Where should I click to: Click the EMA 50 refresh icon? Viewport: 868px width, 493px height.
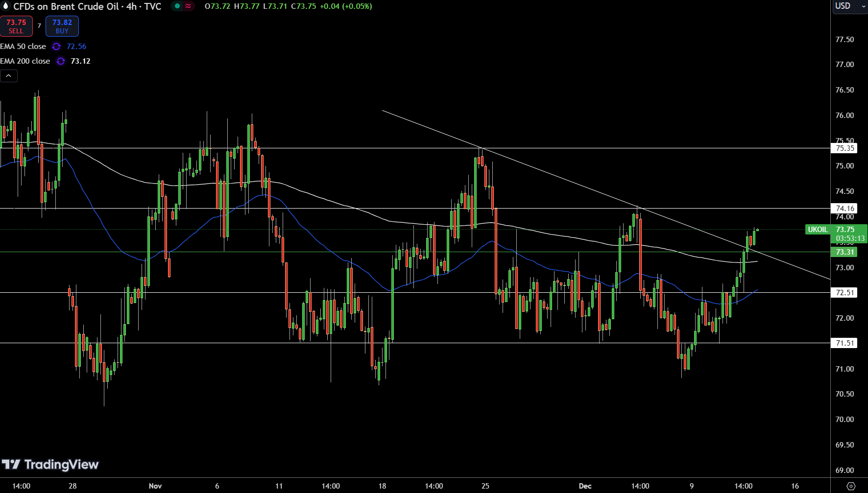(56, 47)
